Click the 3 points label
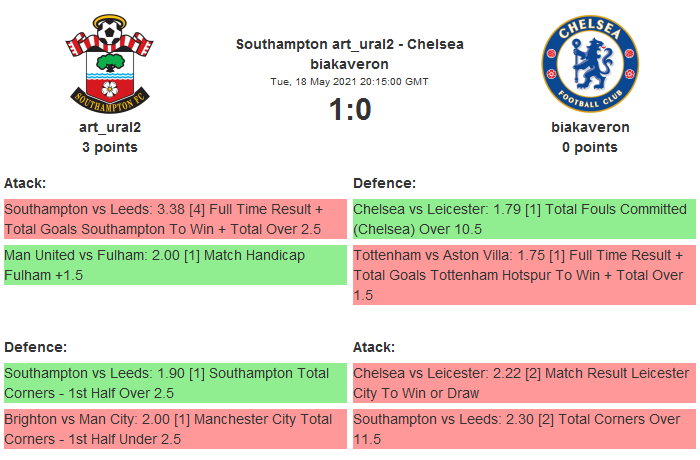Screen dimensions: 700x460 (110, 147)
